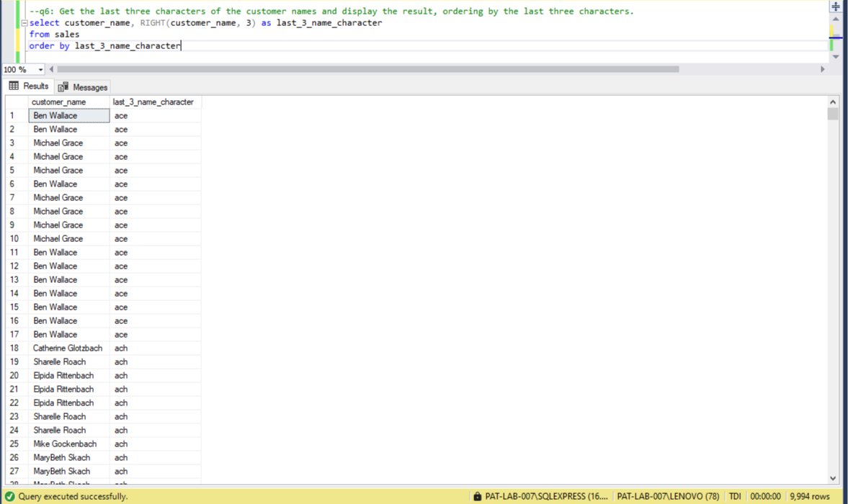Switch to the Results tab
Viewport: 848px width, 504px height.
(29, 86)
